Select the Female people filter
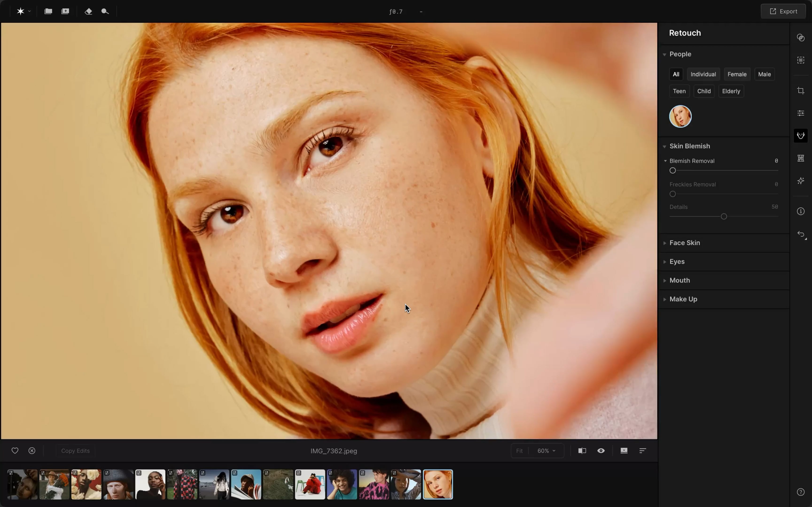Image resolution: width=812 pixels, height=507 pixels. (737, 74)
